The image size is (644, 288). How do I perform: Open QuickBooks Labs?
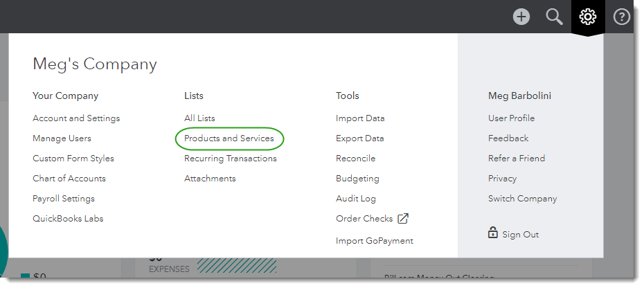click(68, 219)
